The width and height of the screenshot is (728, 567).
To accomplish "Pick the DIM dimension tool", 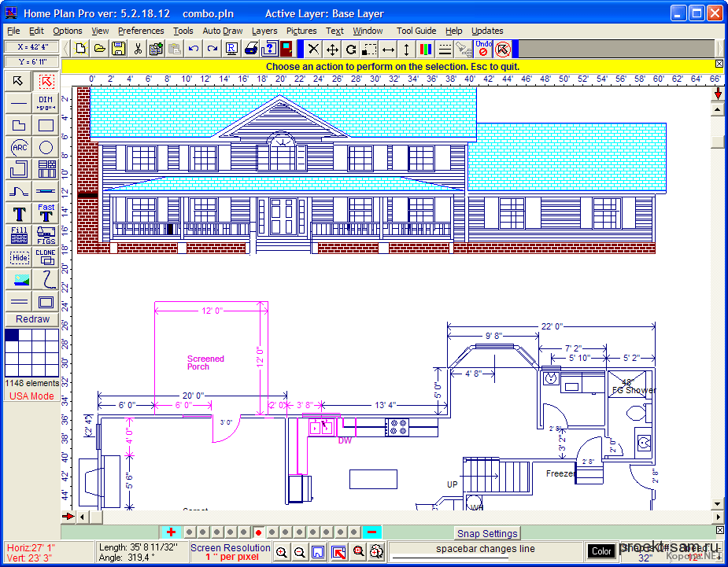I will (x=46, y=103).
